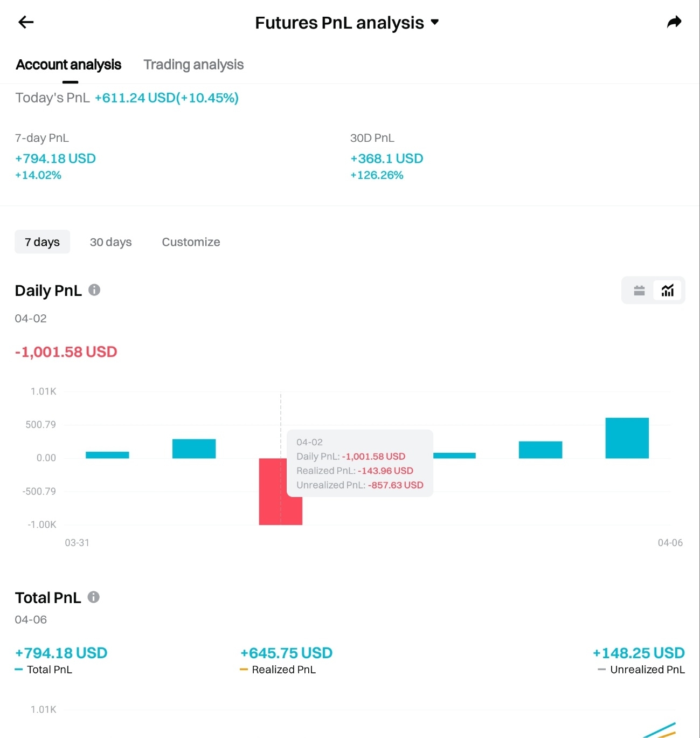Open the Customize date range
The image size is (700, 738).
[x=191, y=242]
